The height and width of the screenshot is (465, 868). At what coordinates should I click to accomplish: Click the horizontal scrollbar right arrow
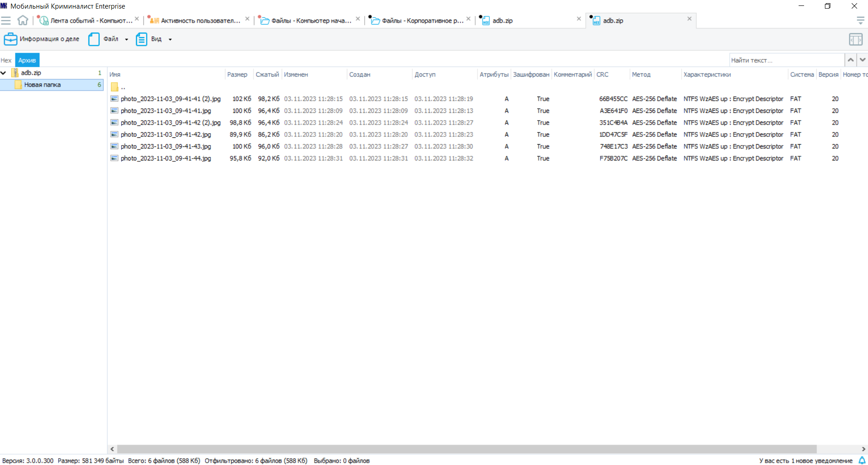click(863, 449)
